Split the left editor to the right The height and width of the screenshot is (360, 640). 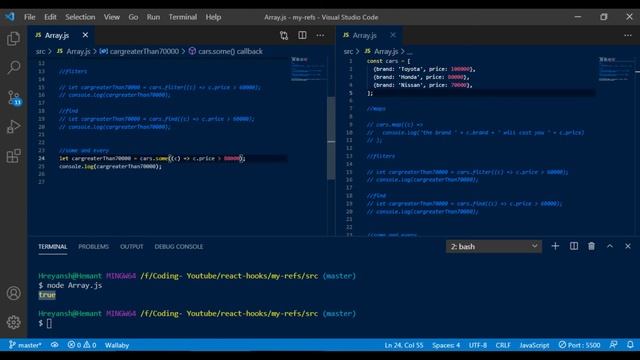click(302, 36)
